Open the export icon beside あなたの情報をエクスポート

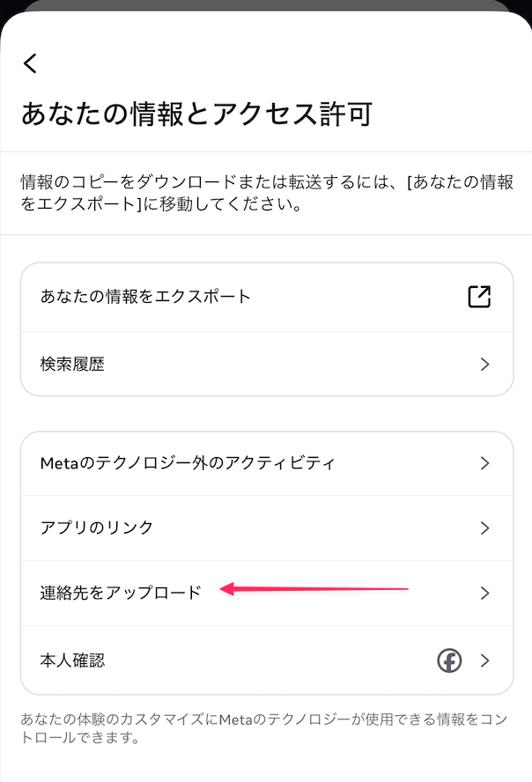478,297
